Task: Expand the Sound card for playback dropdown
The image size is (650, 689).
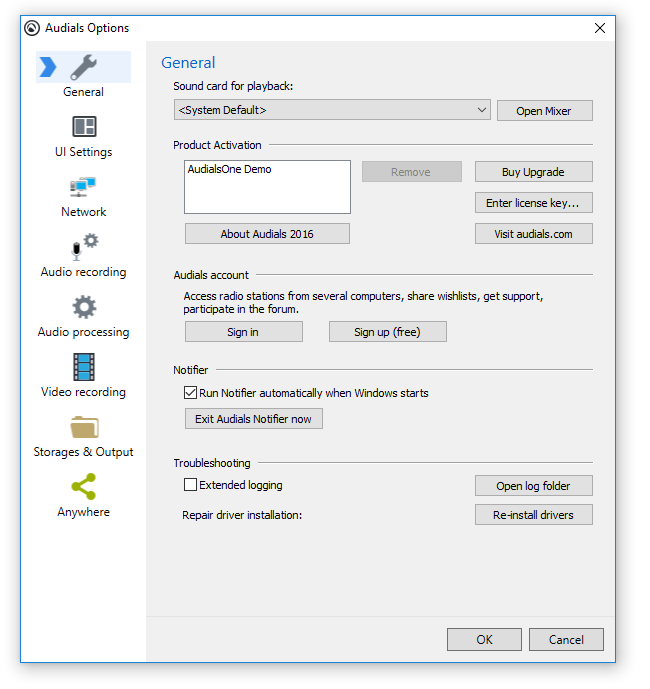Action: coord(332,110)
